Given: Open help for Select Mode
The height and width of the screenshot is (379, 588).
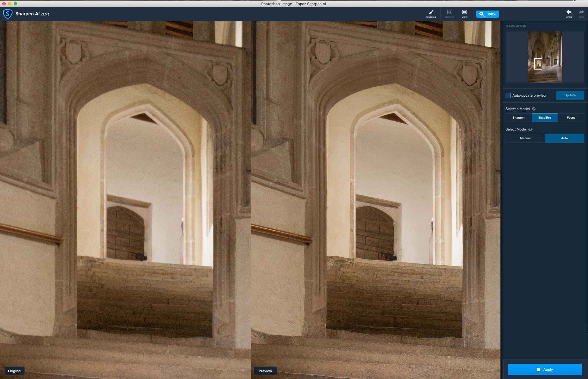Looking at the screenshot, I should pyautogui.click(x=530, y=129).
